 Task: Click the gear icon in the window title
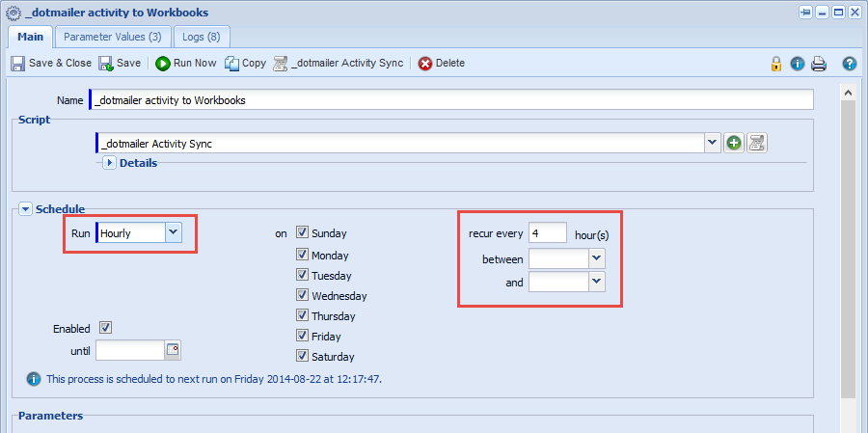pyautogui.click(x=14, y=13)
